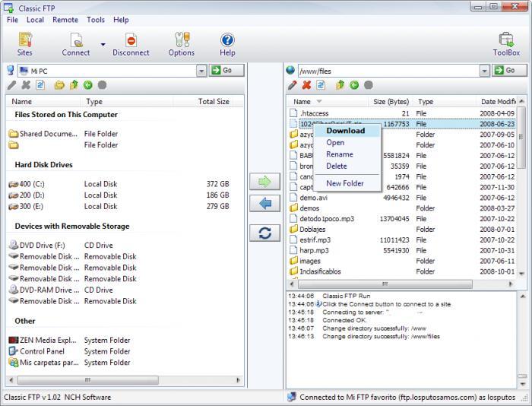Click the local pane up-folder icon
The image size is (532, 406).
coord(74,85)
